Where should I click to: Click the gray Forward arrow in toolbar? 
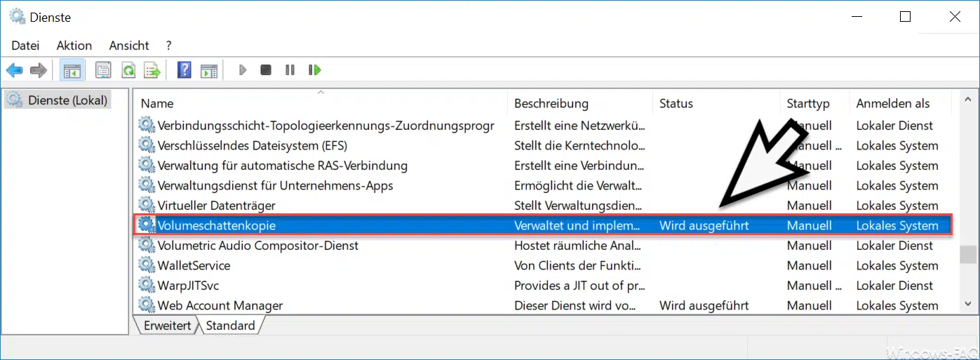pyautogui.click(x=39, y=70)
